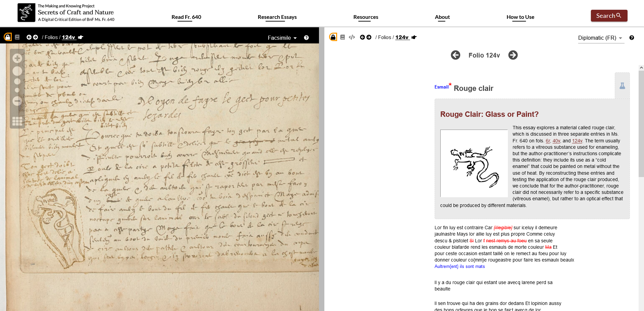Open help for the transcription pane

click(632, 38)
